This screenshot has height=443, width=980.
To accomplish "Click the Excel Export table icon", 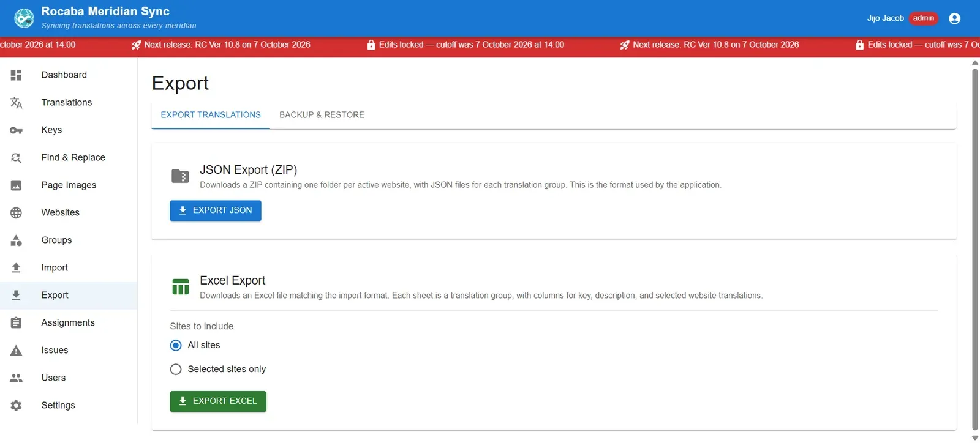I will (181, 286).
